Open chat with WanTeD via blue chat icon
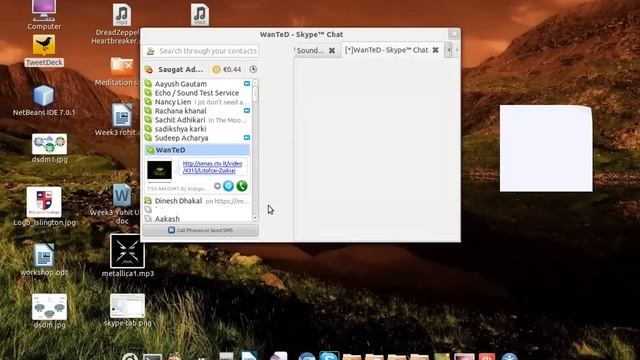The image size is (640, 360). point(229,186)
